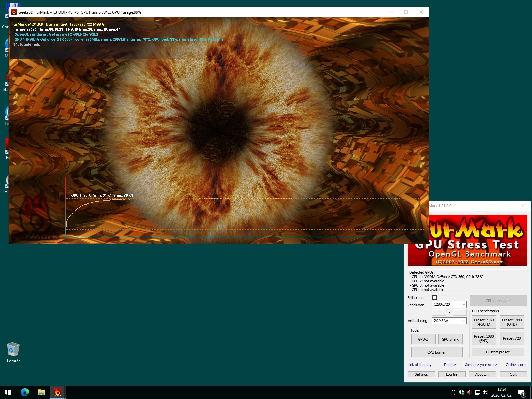Minimize the FurMark burn-in test window
The width and height of the screenshot is (532, 399).
[x=391, y=12]
